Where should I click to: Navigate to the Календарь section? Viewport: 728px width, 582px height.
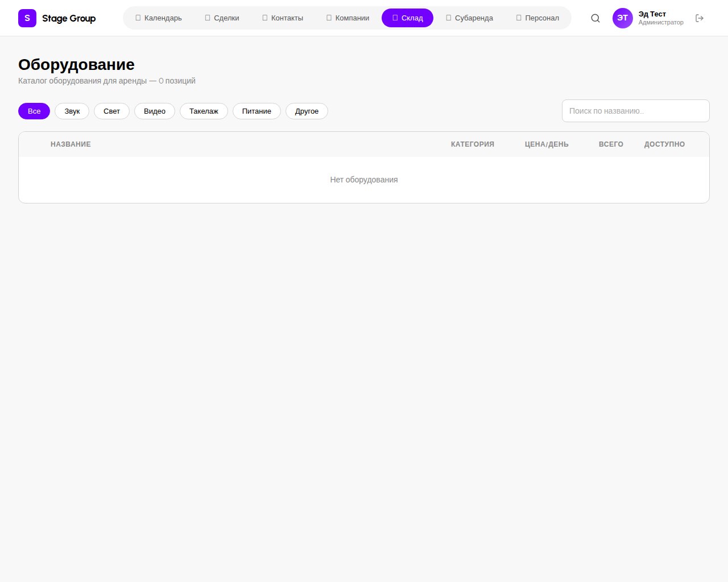[159, 18]
